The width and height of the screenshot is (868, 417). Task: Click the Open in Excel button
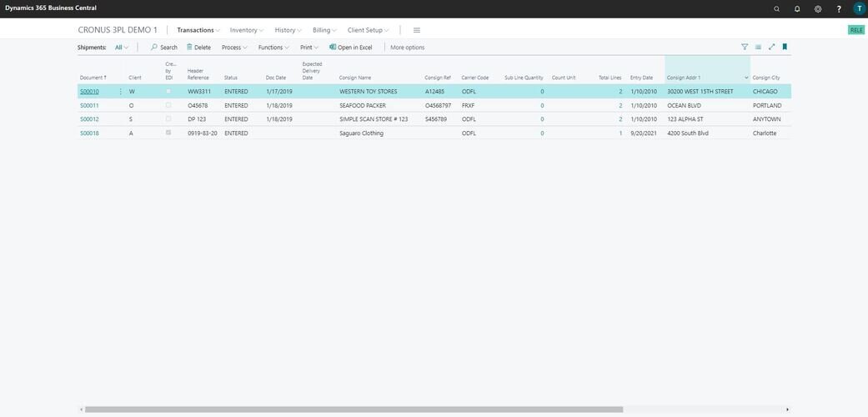[350, 48]
